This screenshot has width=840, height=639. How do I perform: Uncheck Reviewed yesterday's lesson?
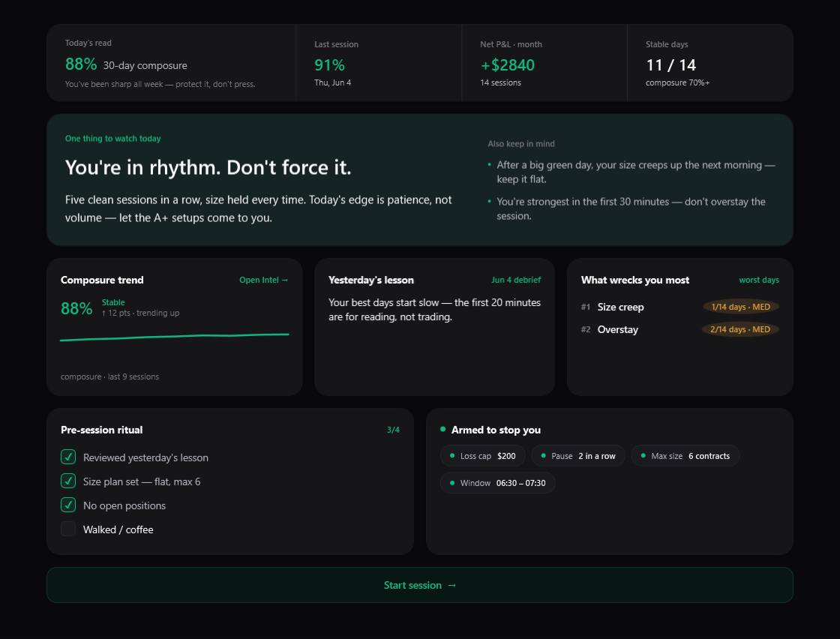[68, 457]
